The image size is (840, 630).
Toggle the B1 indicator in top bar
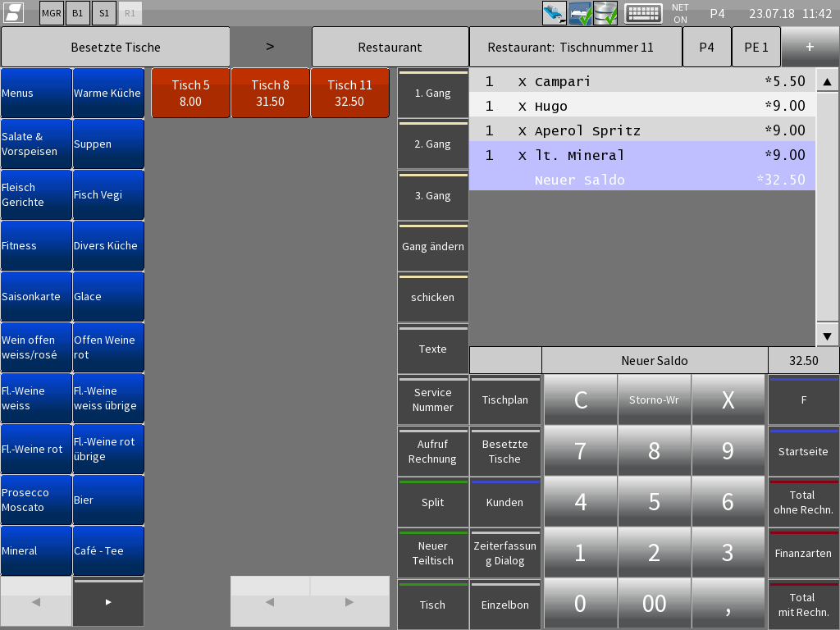tap(77, 13)
